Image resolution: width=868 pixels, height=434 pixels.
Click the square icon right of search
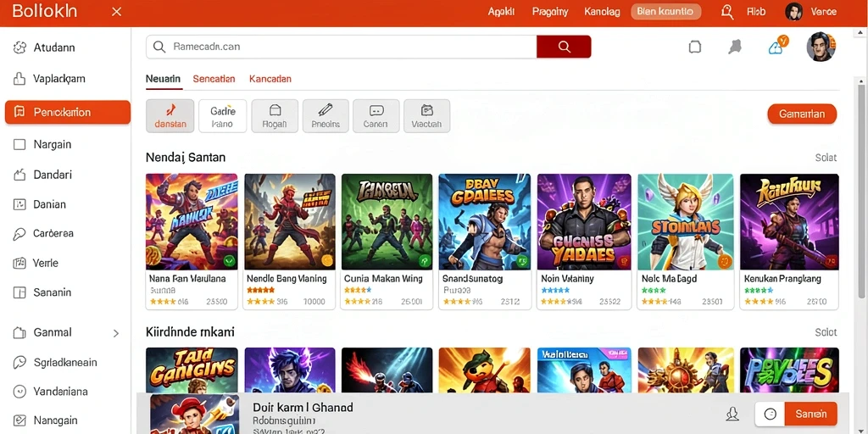[695, 47]
